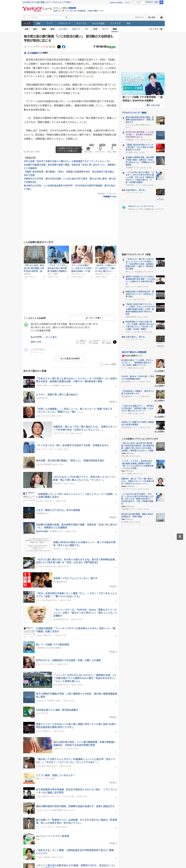Click the back-to-top arrow button

(x=180, y=537)
